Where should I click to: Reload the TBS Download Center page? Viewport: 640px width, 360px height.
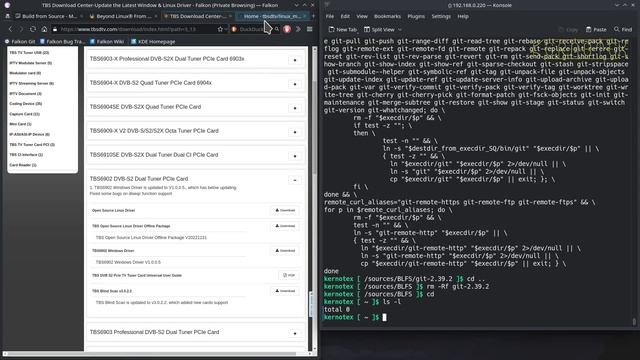(33, 29)
